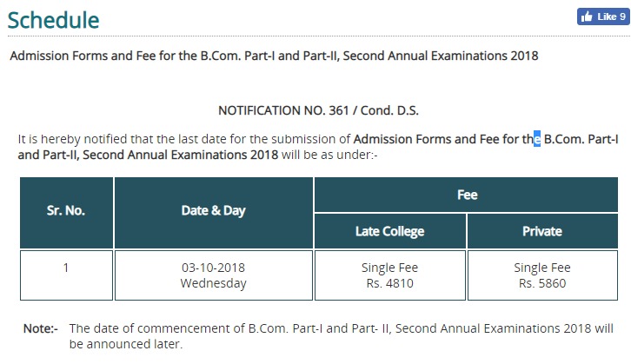
Task: Click the Note:- label
Action: pyautogui.click(x=39, y=328)
